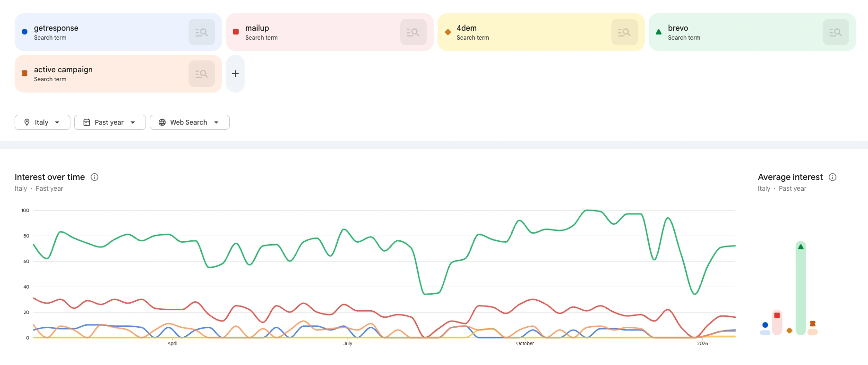The width and height of the screenshot is (868, 365).
Task: Click the active campaign average interest marker
Action: 813,324
